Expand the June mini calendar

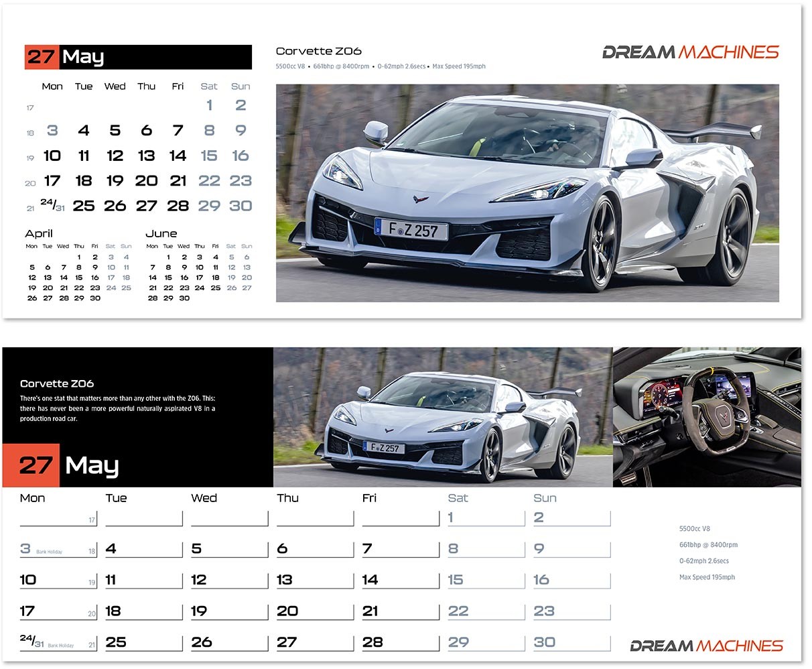coord(161,233)
